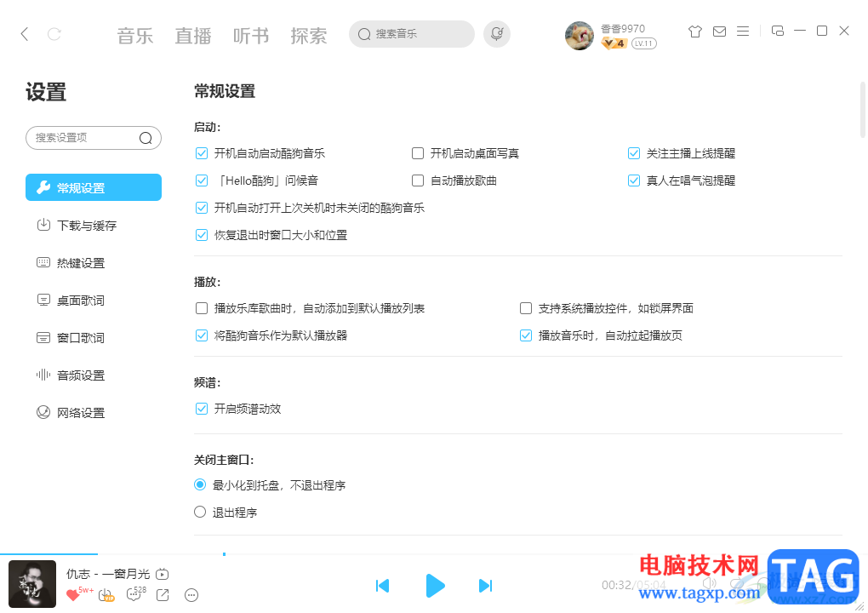This screenshot has width=868, height=613.
Task: Toggle 恢复退出时窗口大小和位置 checkbox
Action: 202,235
